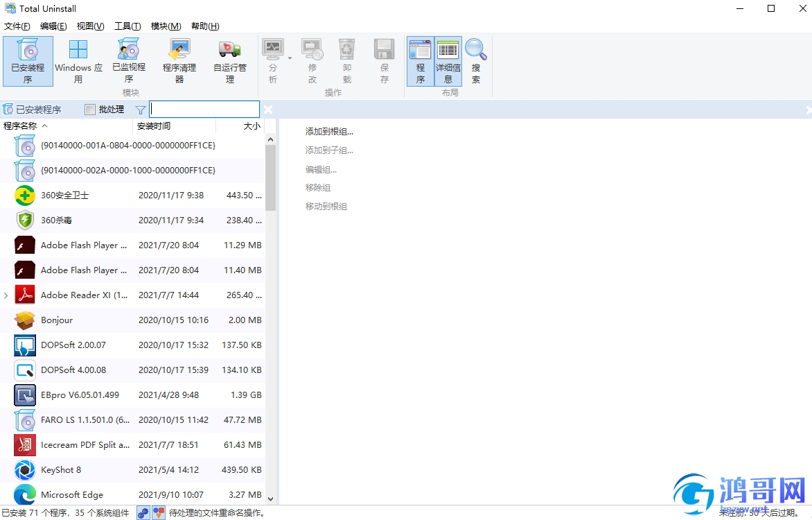The width and height of the screenshot is (812, 520).
Task: Select Adobe Flash Player 11.29 MB row
Action: (132, 245)
